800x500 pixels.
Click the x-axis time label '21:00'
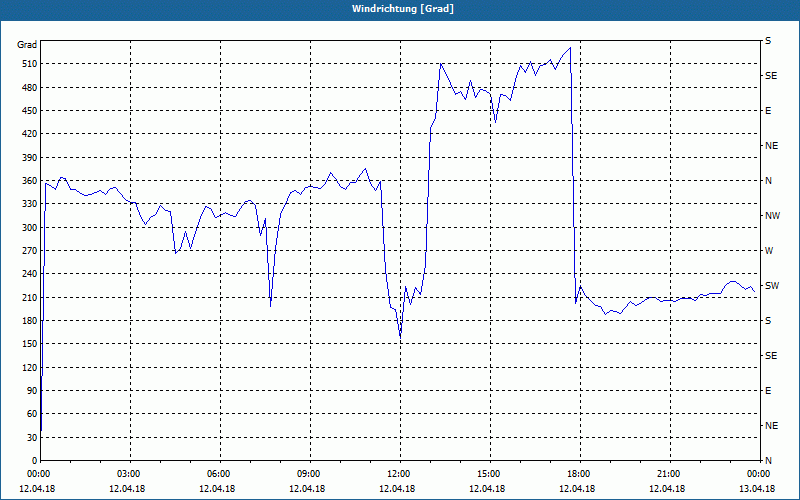667,473
